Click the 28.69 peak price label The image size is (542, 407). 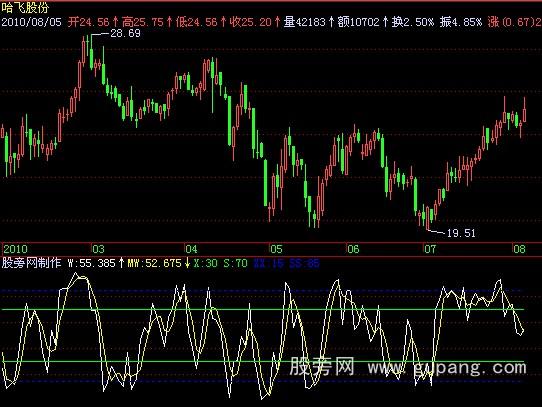[125, 34]
